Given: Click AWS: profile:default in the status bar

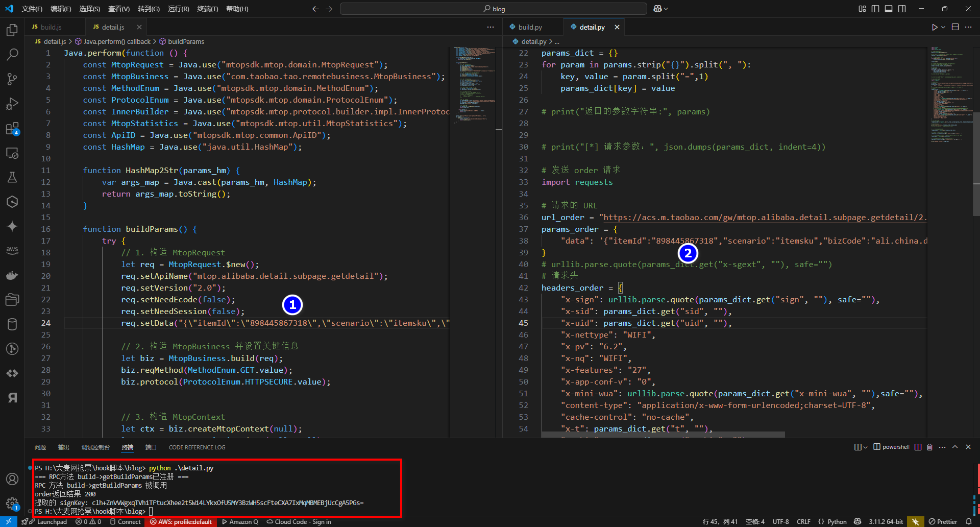Looking at the screenshot, I should click(x=181, y=521).
